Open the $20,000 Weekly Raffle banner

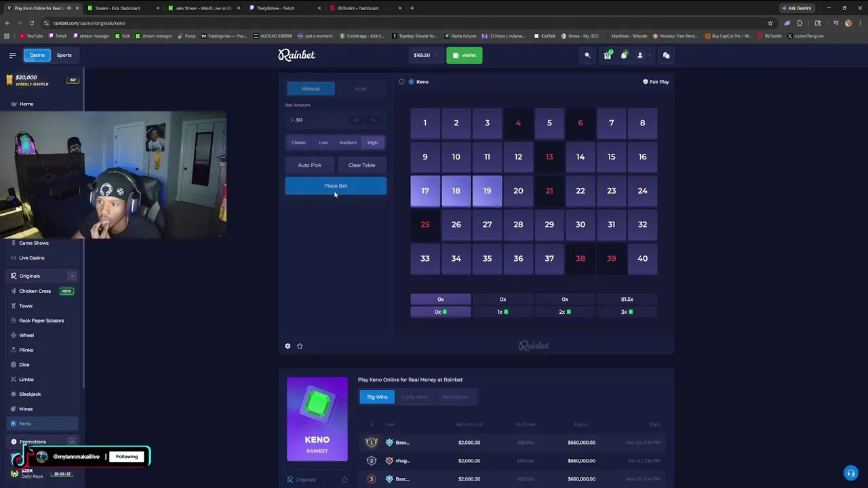[x=42, y=80]
